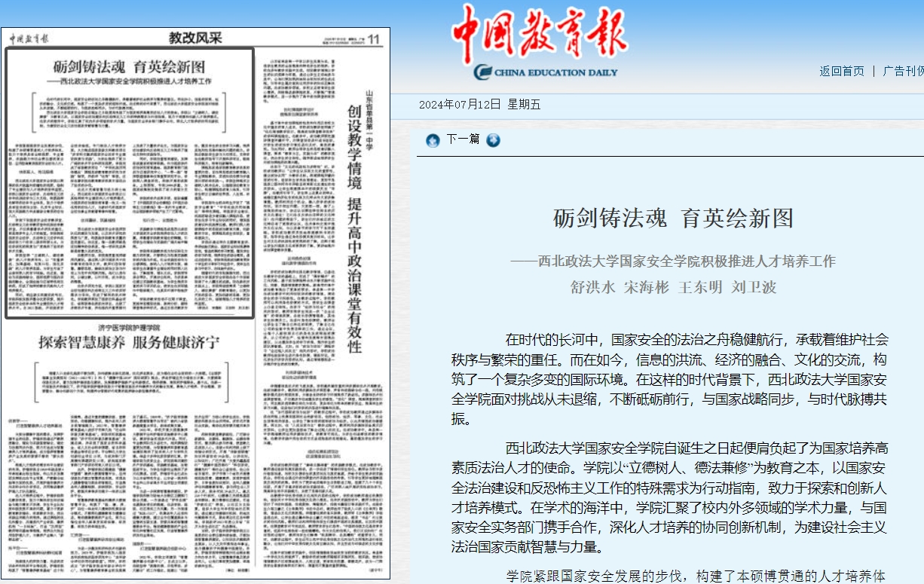
Task: Click the article title 砺剑铸法魂 育英绘新图
Action: [673, 219]
